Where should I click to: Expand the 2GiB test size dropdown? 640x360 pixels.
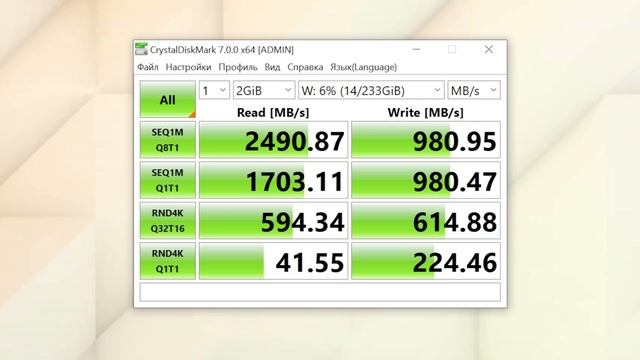click(x=264, y=90)
